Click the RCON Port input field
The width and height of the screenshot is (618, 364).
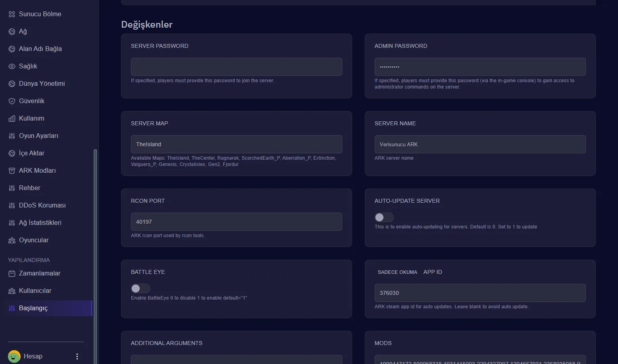coord(237,222)
